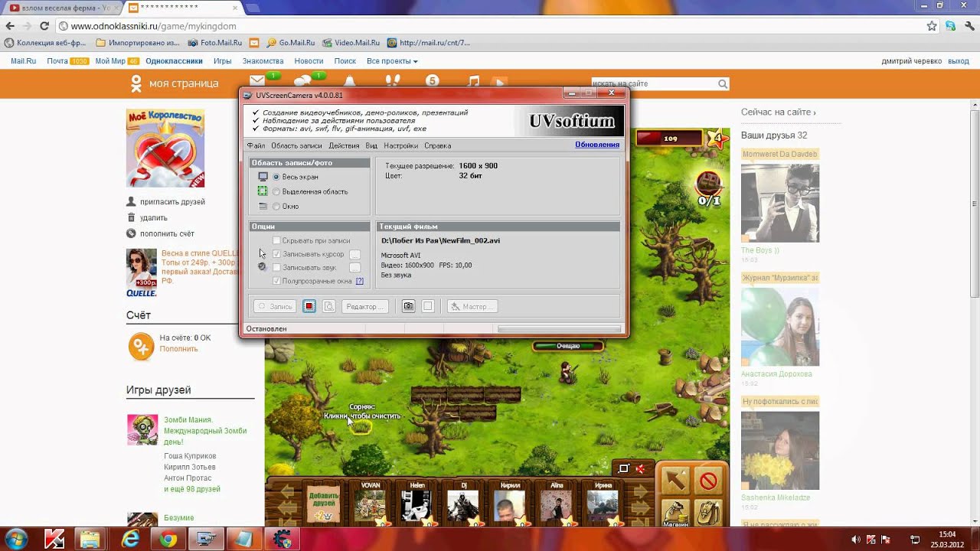Click the Редактор button

click(x=364, y=306)
